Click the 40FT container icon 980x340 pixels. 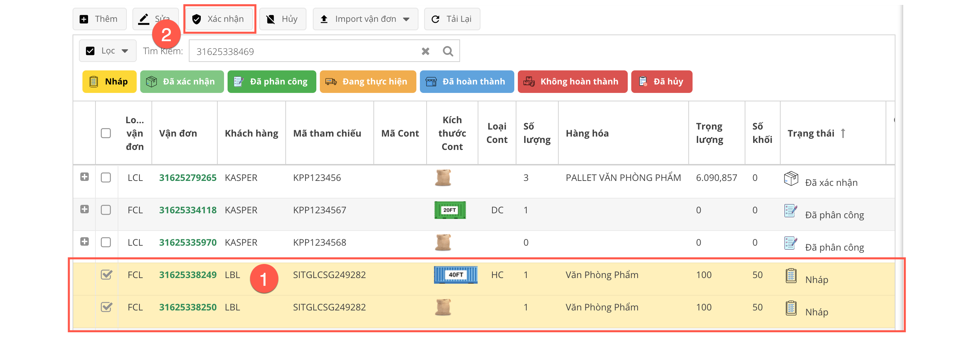pos(455,275)
